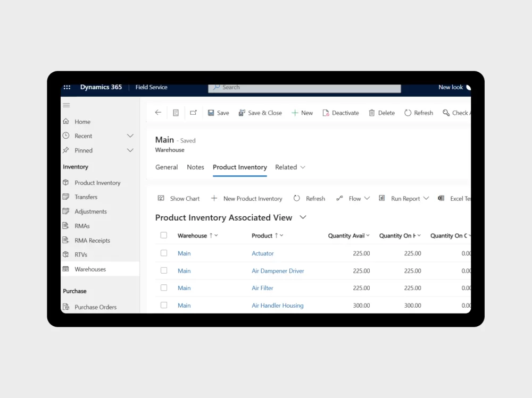
Task: Click the Transfers icon in sidebar
Action: [x=66, y=197]
